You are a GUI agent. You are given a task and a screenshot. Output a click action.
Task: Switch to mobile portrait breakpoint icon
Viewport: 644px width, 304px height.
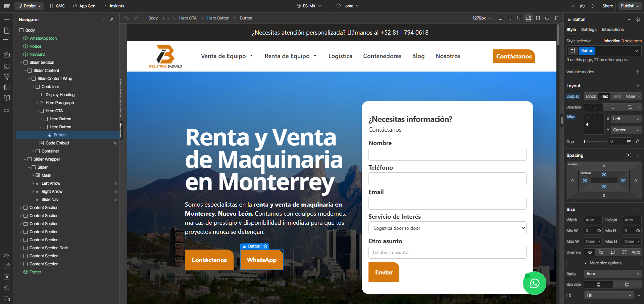557,18
